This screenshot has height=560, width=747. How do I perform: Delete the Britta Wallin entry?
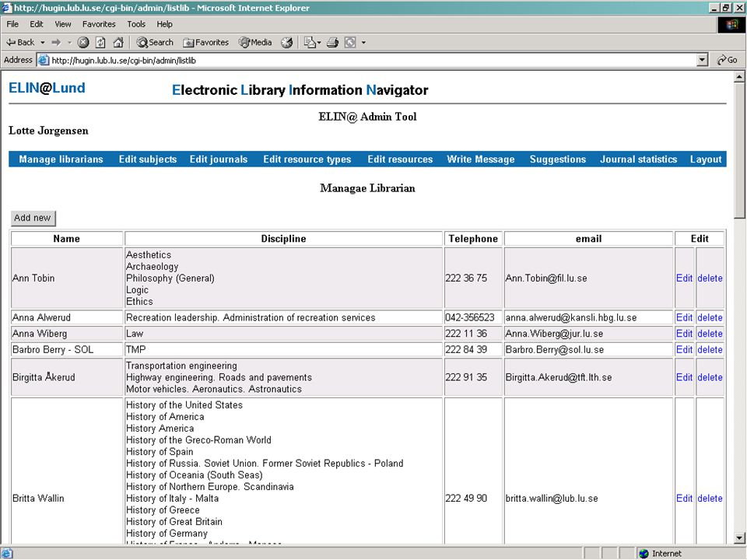[x=710, y=498]
